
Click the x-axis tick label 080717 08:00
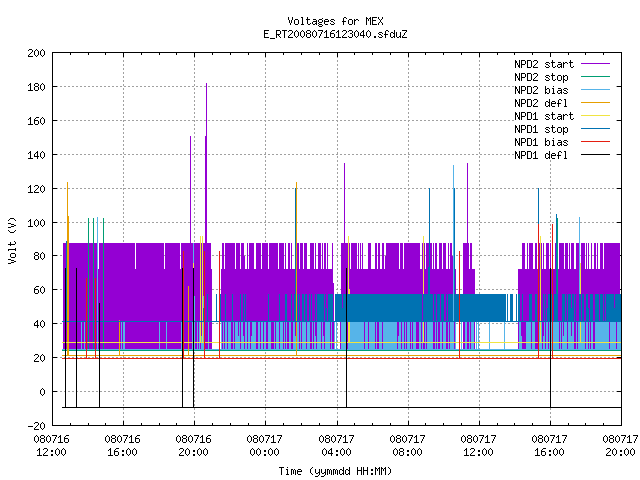pos(407,446)
